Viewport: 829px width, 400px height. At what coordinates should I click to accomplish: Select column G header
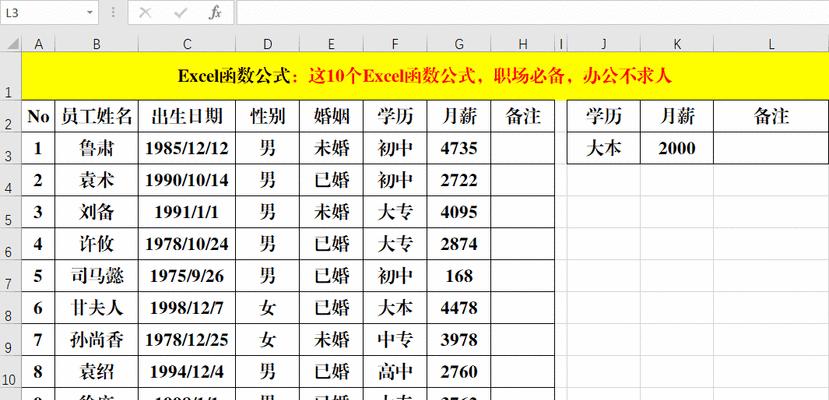pos(459,44)
